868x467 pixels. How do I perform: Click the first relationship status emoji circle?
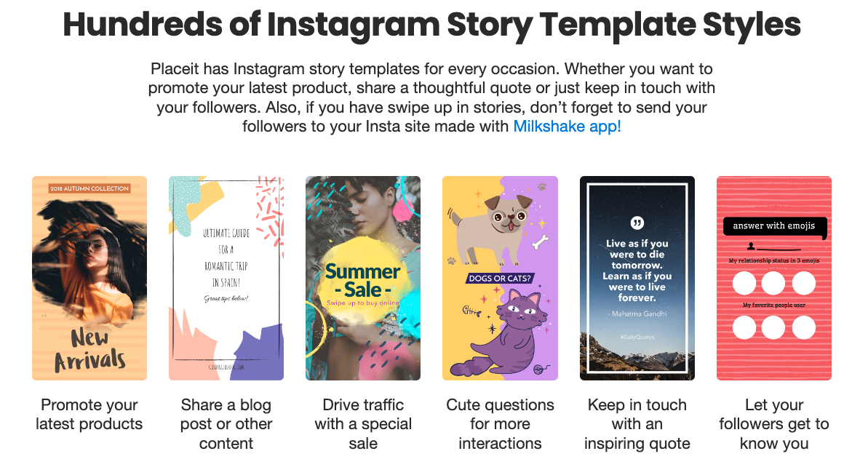pyautogui.click(x=744, y=283)
